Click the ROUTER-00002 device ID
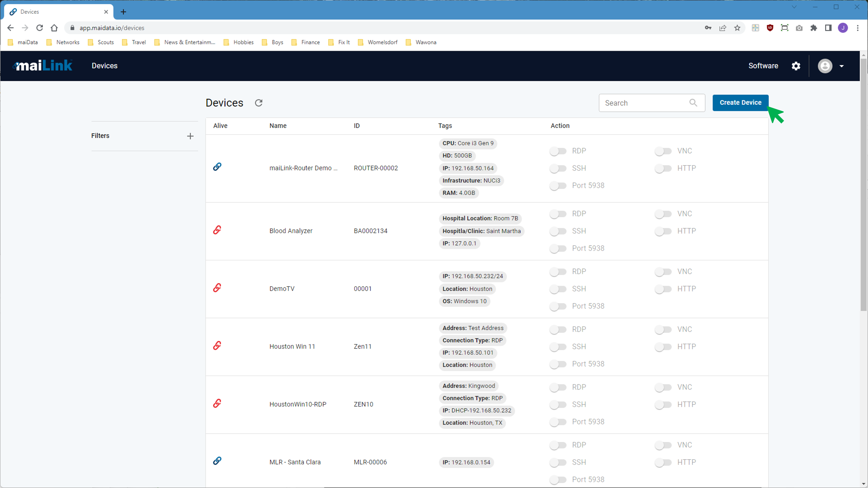 [376, 168]
